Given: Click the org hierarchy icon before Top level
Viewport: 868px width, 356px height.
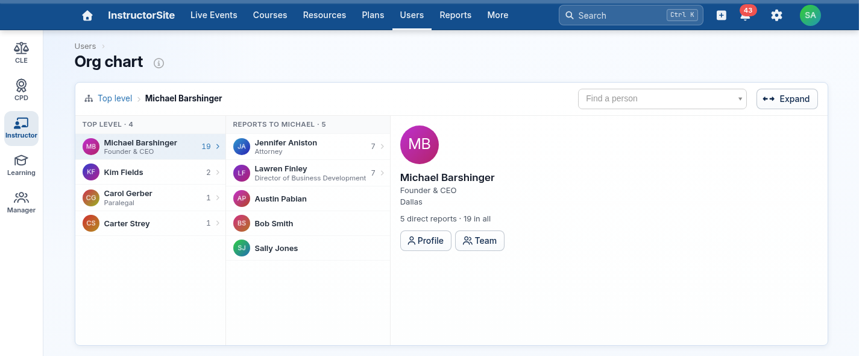Looking at the screenshot, I should 89,98.
